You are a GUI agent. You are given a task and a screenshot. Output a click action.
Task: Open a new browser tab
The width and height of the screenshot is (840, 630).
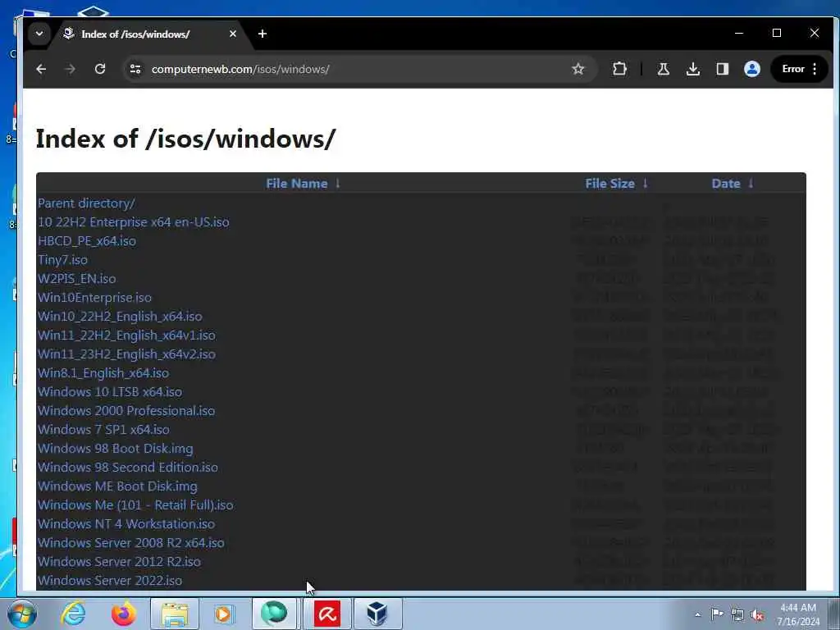click(262, 34)
